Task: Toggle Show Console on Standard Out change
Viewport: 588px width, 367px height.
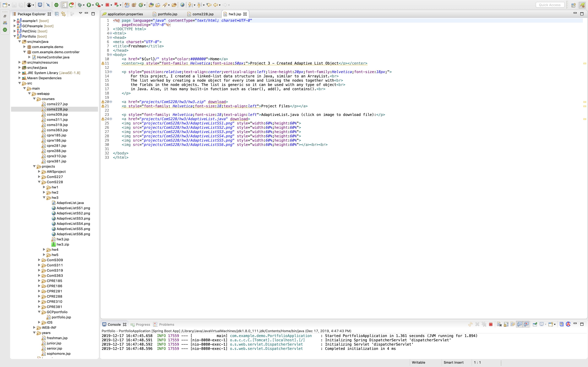Action: click(x=520, y=324)
